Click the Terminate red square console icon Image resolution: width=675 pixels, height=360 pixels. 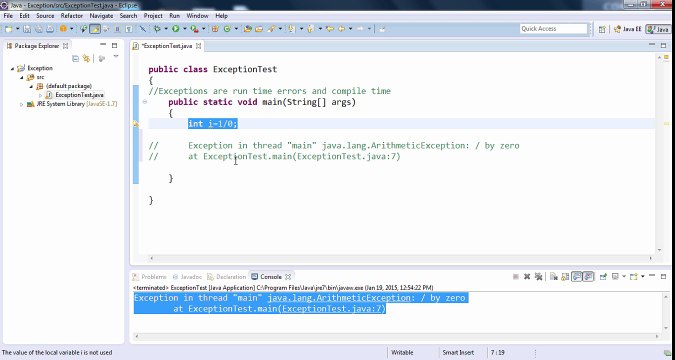click(x=516, y=276)
